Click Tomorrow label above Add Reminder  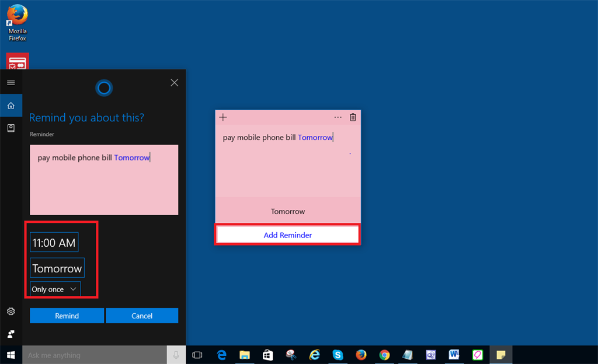coord(287,211)
